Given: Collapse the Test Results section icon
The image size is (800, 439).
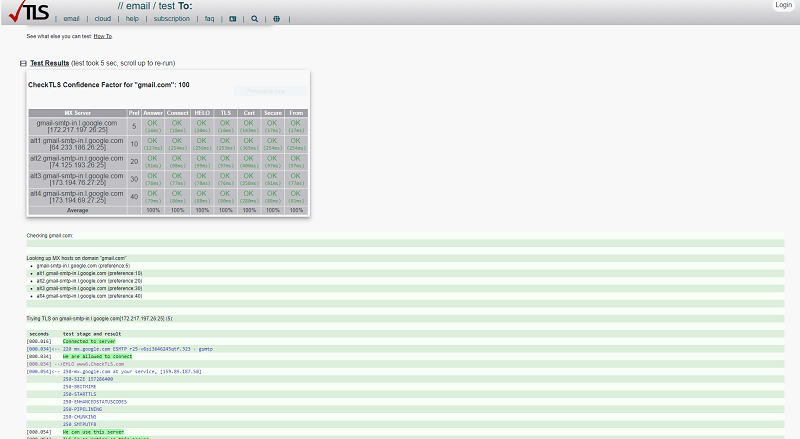Looking at the screenshot, I should tap(23, 63).
